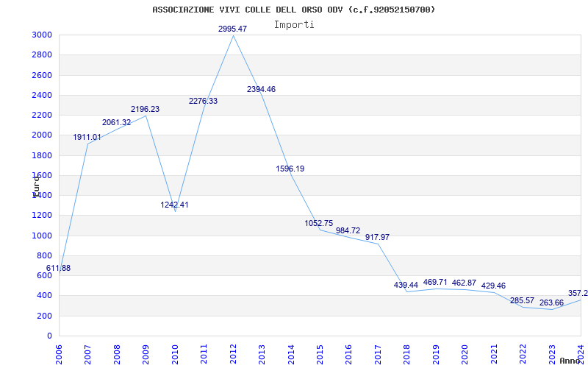This screenshot has width=588, height=368.
Task: Select the x-axis year 2023
Action: [x=552, y=355]
